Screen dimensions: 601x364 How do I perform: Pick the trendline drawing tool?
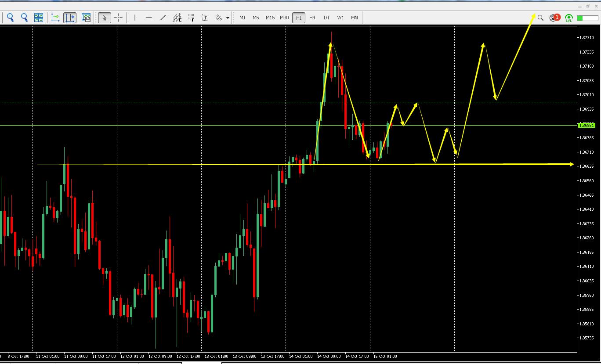(163, 18)
